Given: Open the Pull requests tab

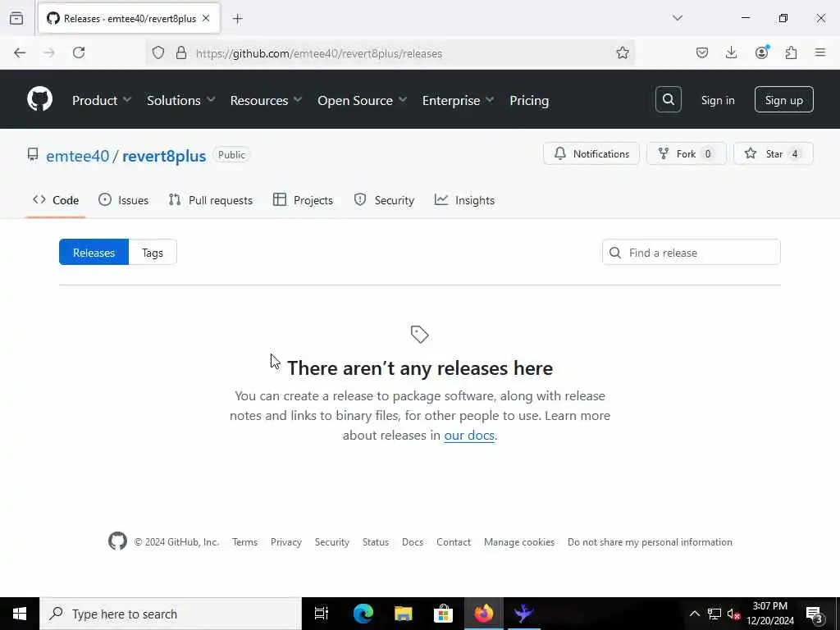Looking at the screenshot, I should pyautogui.click(x=211, y=200).
